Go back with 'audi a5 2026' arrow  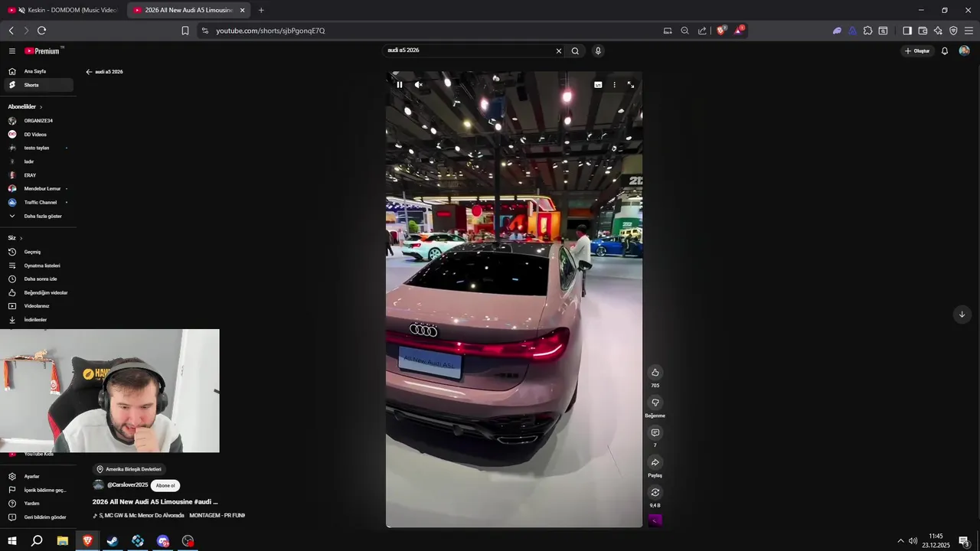click(89, 72)
